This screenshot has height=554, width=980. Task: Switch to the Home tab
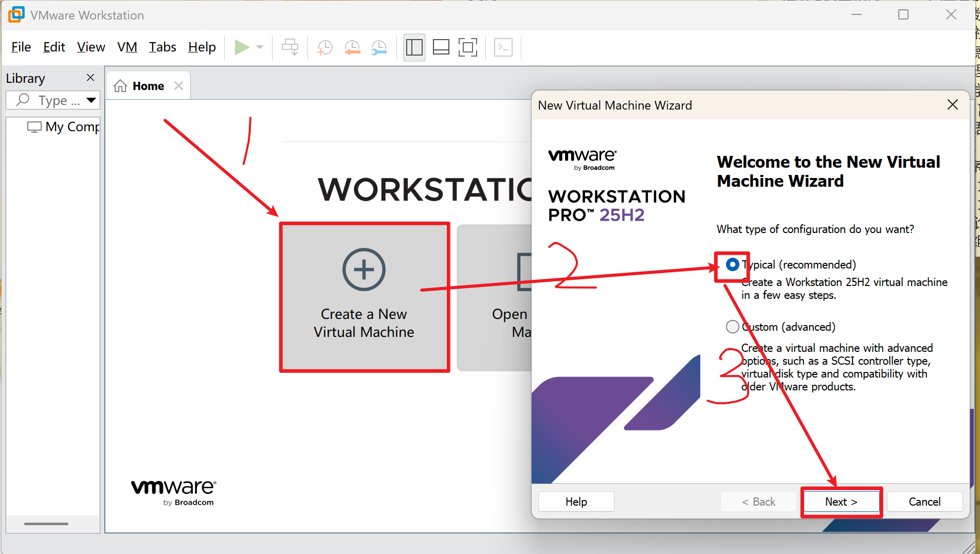point(148,86)
